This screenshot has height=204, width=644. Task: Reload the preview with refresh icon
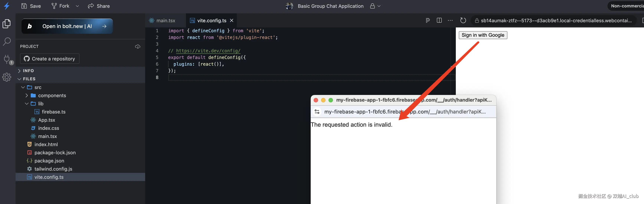coord(463,20)
